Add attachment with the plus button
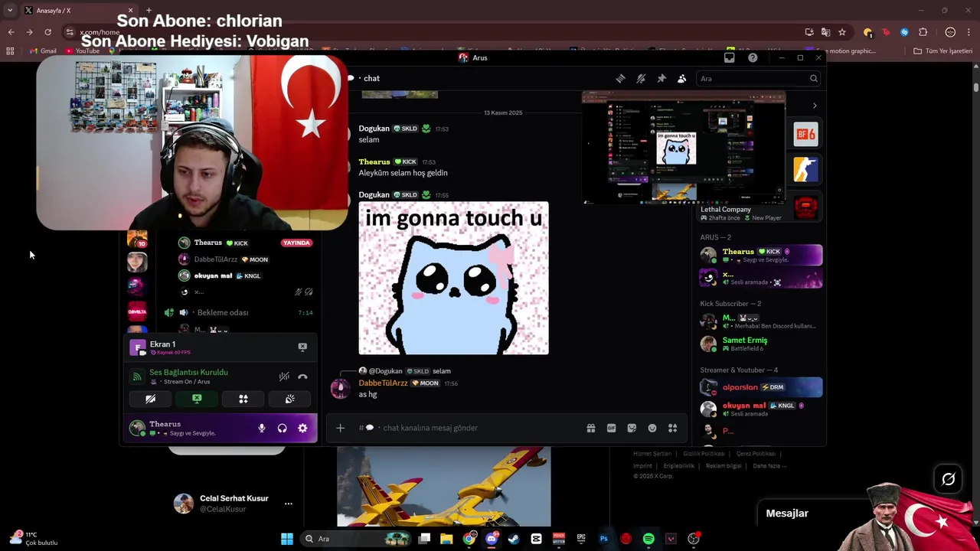Screen dimensions: 980x551 pyautogui.click(x=340, y=428)
